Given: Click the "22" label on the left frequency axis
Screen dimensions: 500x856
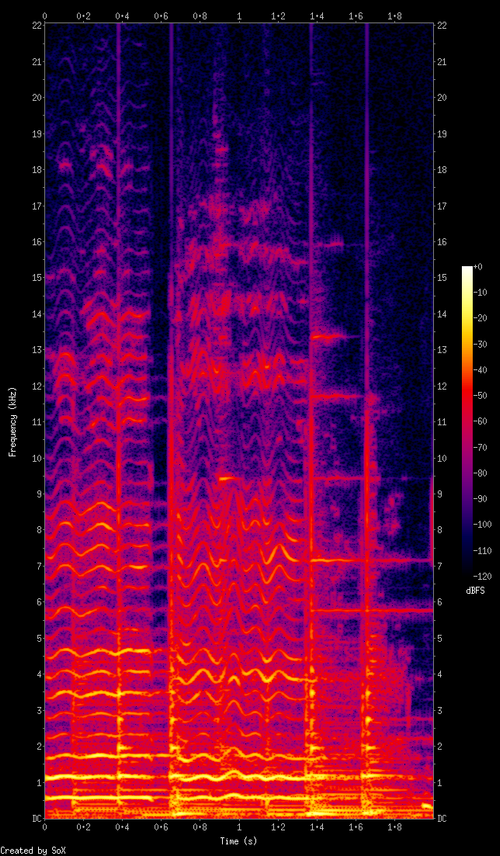Looking at the screenshot, I should pos(35,26).
